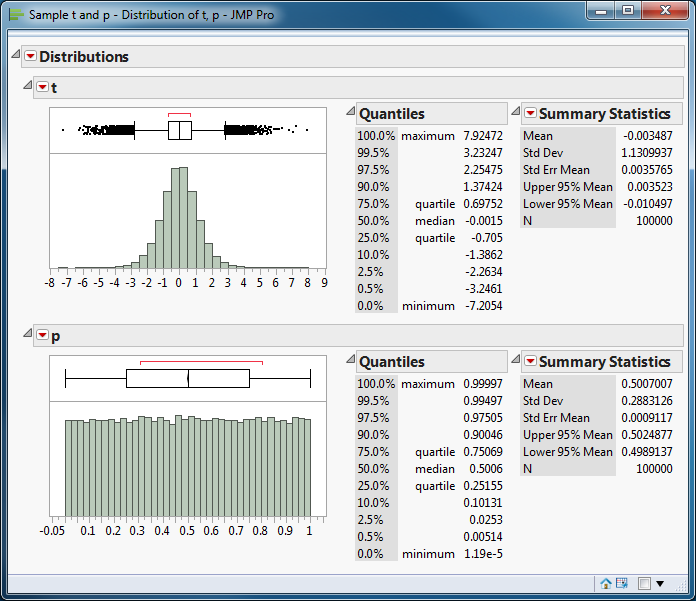
Task: Select the p Std Dev value 0.2883126
Action: [647, 401]
